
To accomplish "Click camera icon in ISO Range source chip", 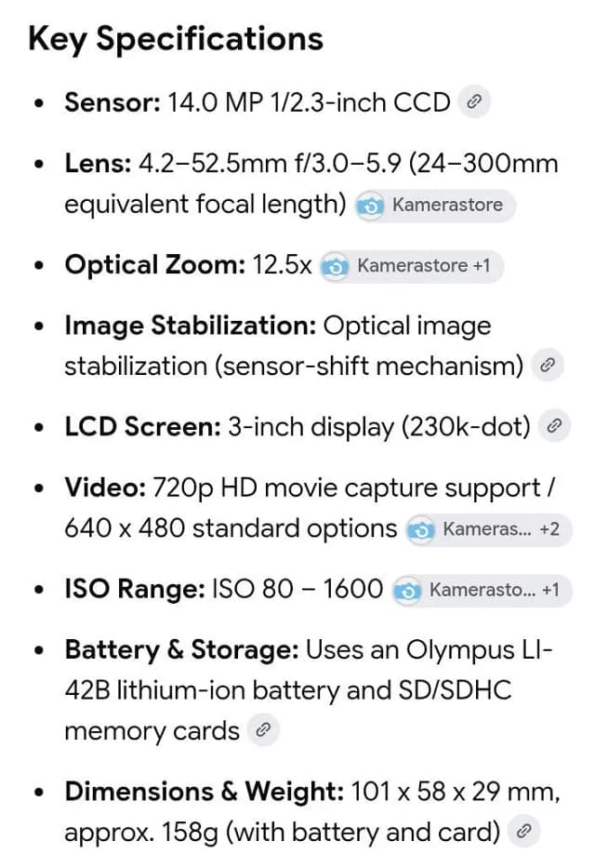I will [x=407, y=591].
